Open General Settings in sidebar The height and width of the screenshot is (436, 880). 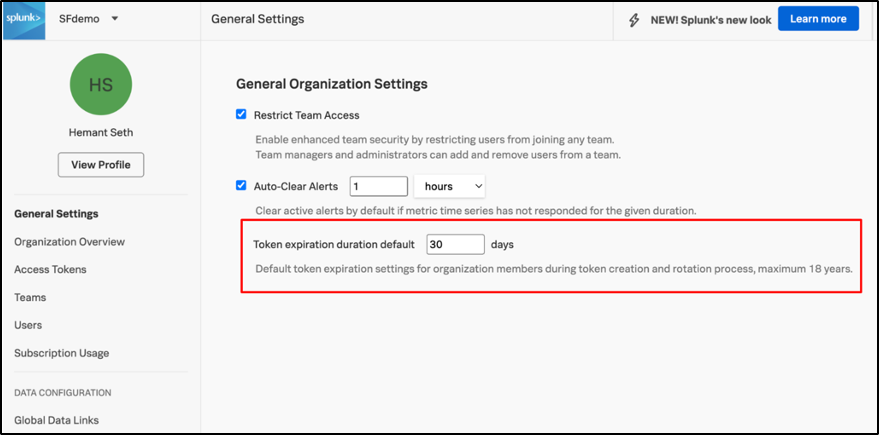[x=56, y=214]
